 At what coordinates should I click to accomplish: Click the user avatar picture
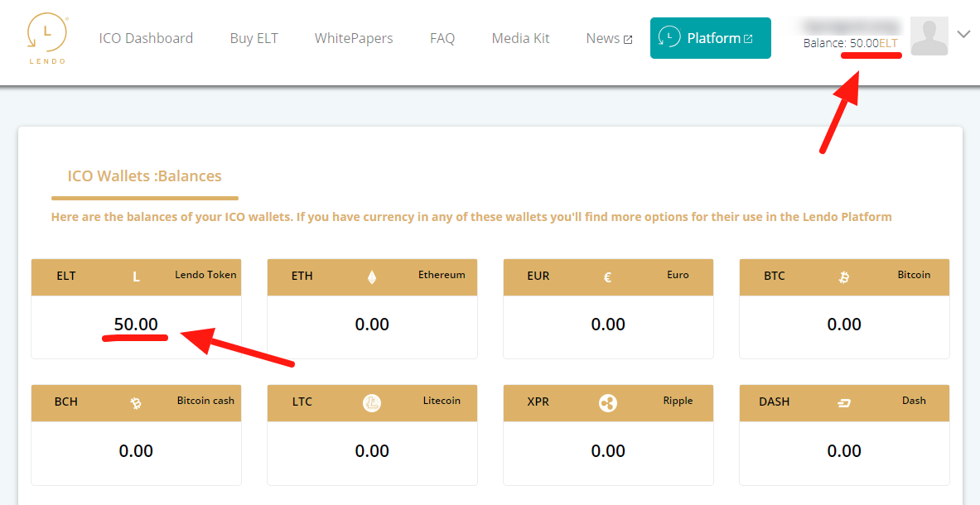[929, 36]
